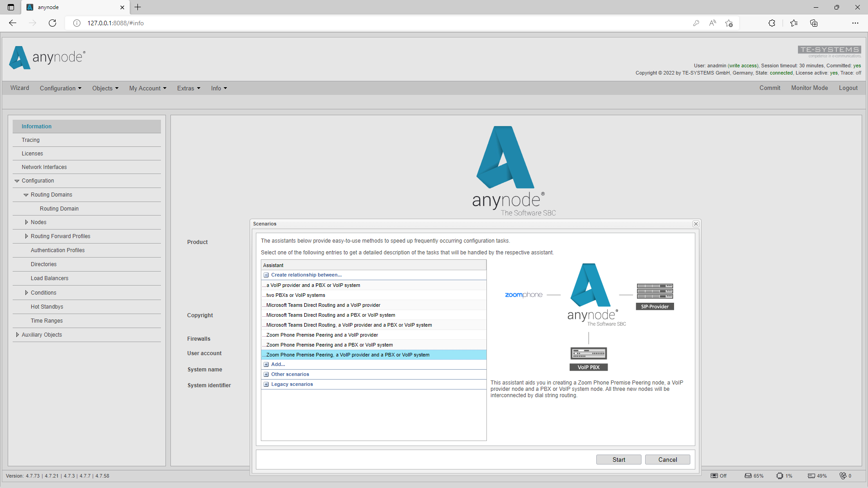This screenshot has width=868, height=488.
Task: Add this page to favorites star icon
Action: 729,23
